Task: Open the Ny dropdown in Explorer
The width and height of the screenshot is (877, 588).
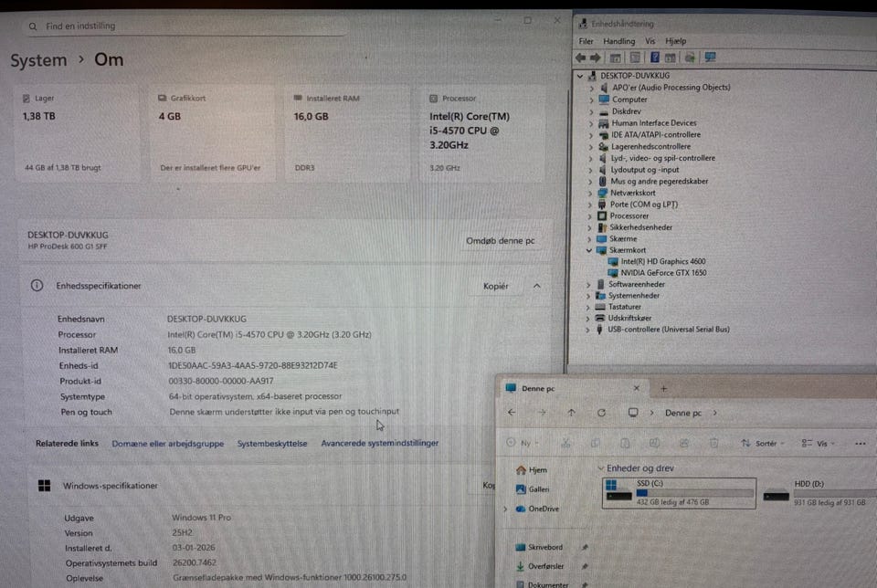Action: click(x=523, y=443)
